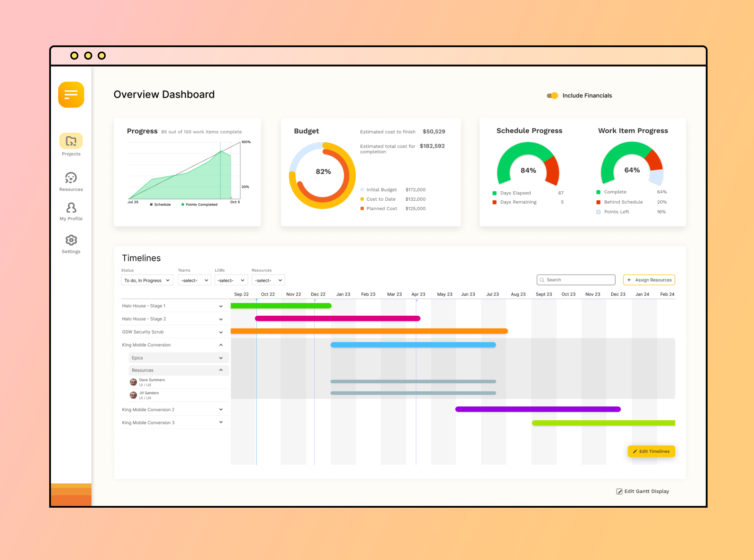Toggle the Include Financials switch
The image size is (754, 560).
click(x=552, y=96)
